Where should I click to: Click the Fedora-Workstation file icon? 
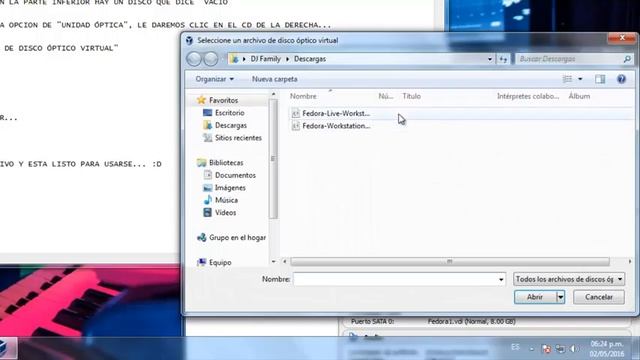tap(296, 126)
